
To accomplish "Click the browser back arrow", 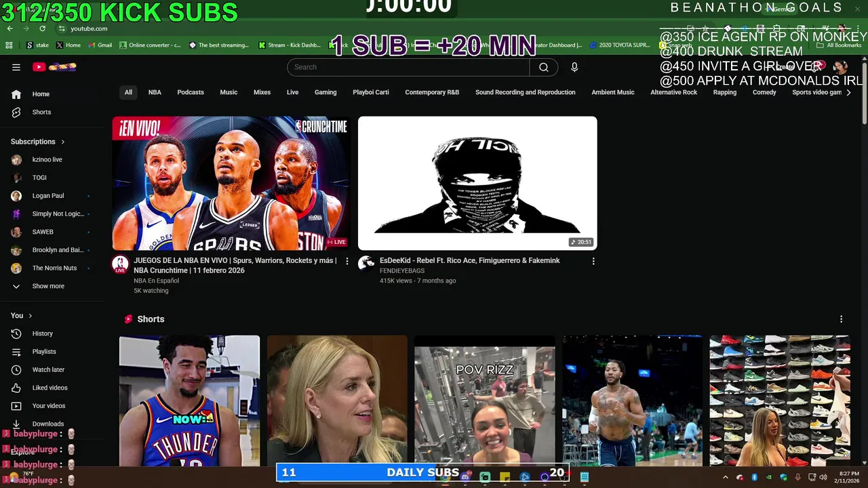I will [x=9, y=28].
